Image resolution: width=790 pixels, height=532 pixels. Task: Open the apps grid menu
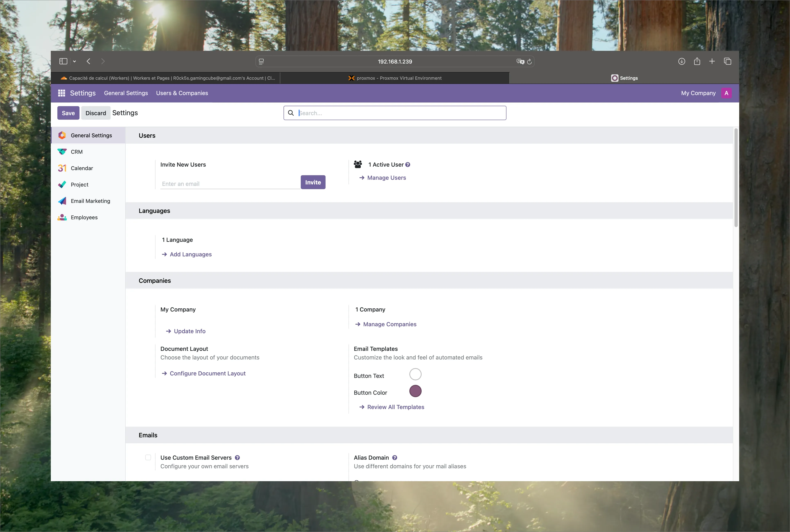click(x=61, y=93)
